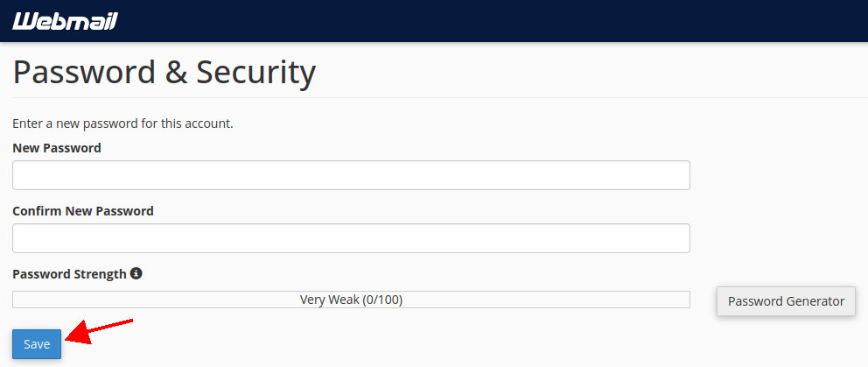Open the Password Generator
The height and width of the screenshot is (367, 868).
(x=786, y=301)
